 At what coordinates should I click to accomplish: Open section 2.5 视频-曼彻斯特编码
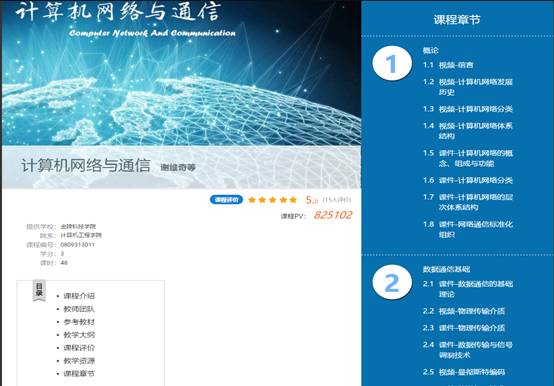[x=464, y=372]
